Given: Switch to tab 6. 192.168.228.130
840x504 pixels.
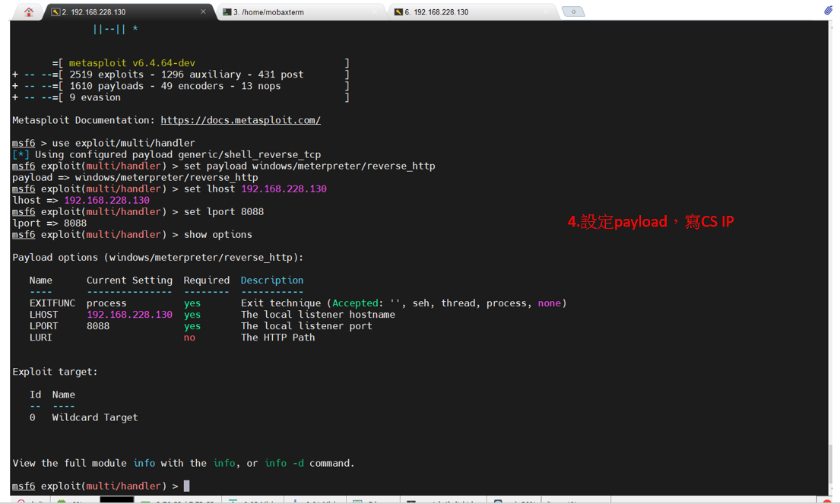Looking at the screenshot, I should 471,12.
